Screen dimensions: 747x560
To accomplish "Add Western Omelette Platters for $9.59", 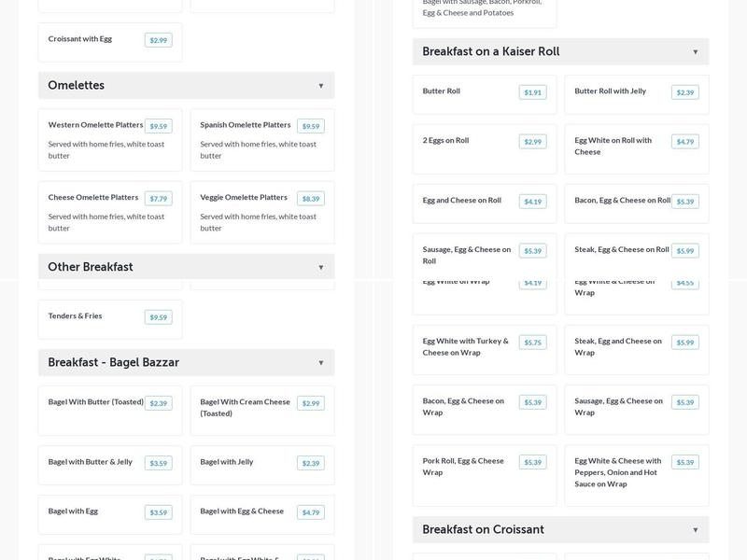I will [158, 126].
